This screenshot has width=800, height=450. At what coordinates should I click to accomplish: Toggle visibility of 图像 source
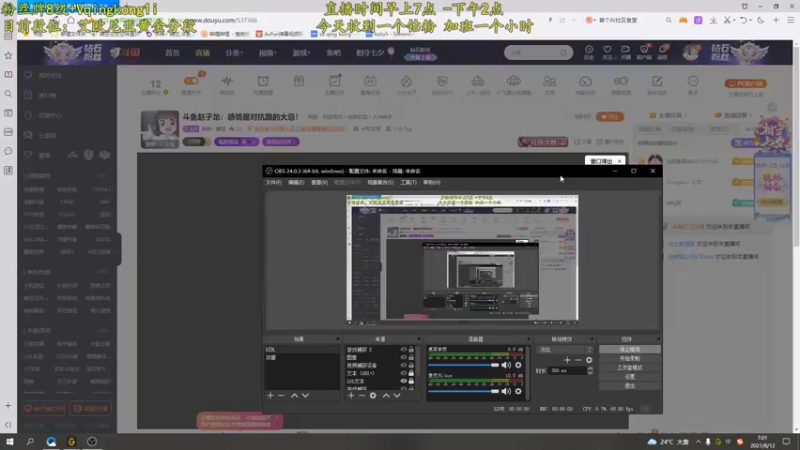(x=404, y=357)
